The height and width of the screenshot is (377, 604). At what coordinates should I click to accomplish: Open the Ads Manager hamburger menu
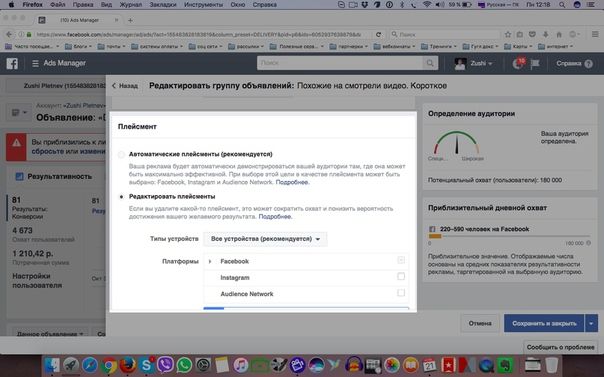tap(35, 64)
